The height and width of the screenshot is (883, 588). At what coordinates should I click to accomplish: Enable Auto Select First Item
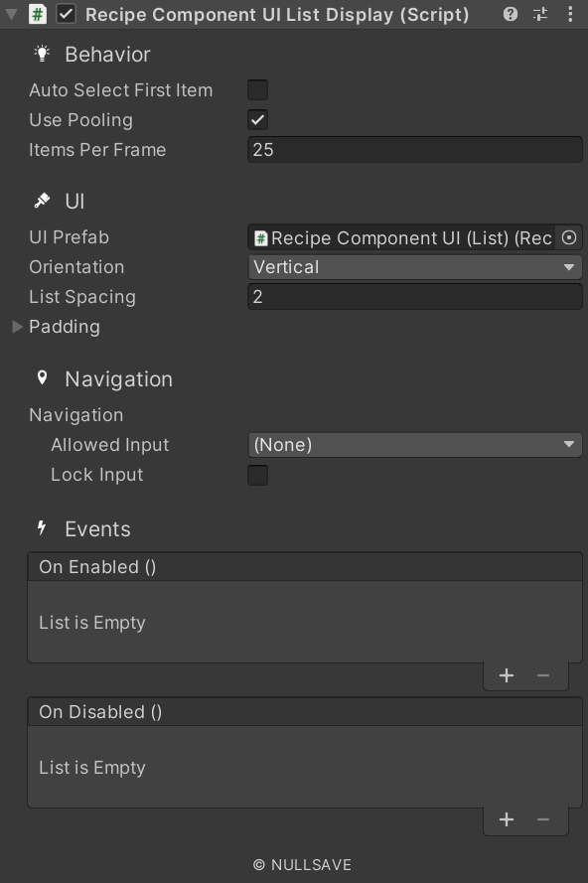[x=256, y=88]
